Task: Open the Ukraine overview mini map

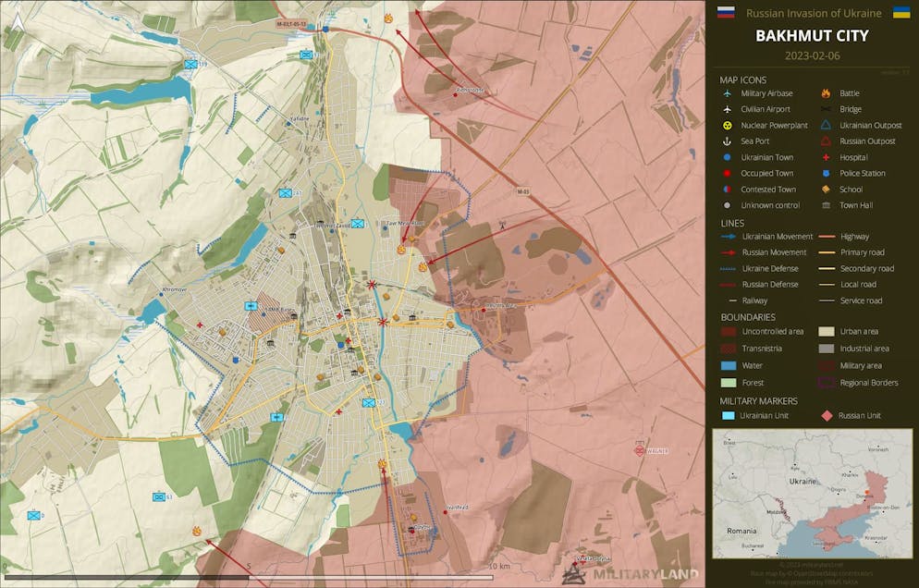Action: point(812,494)
